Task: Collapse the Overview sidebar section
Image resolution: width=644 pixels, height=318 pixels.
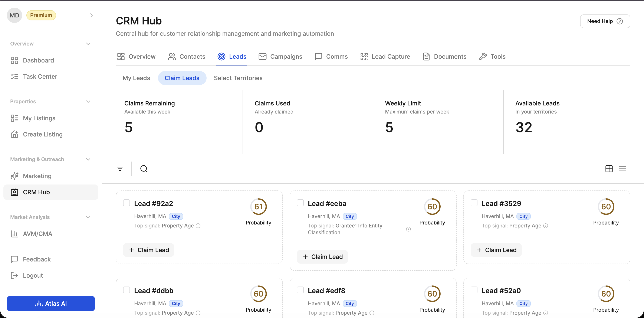Action: tap(88, 44)
